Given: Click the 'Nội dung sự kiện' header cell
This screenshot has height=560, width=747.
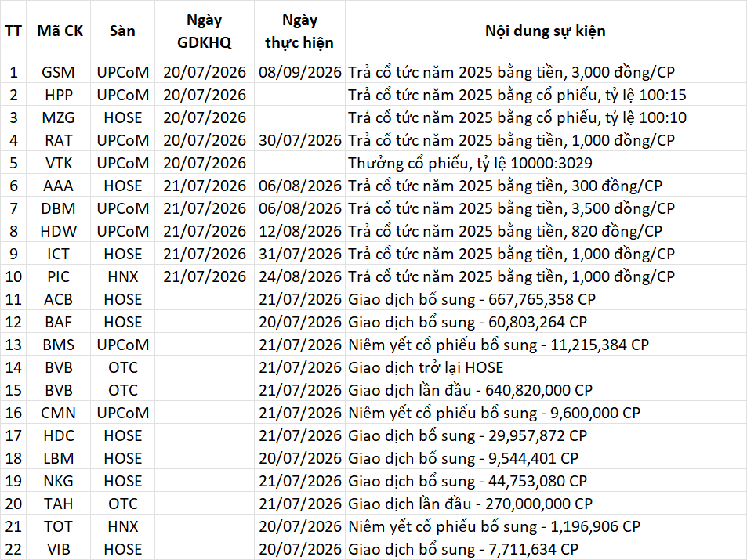Looking at the screenshot, I should click(546, 31).
